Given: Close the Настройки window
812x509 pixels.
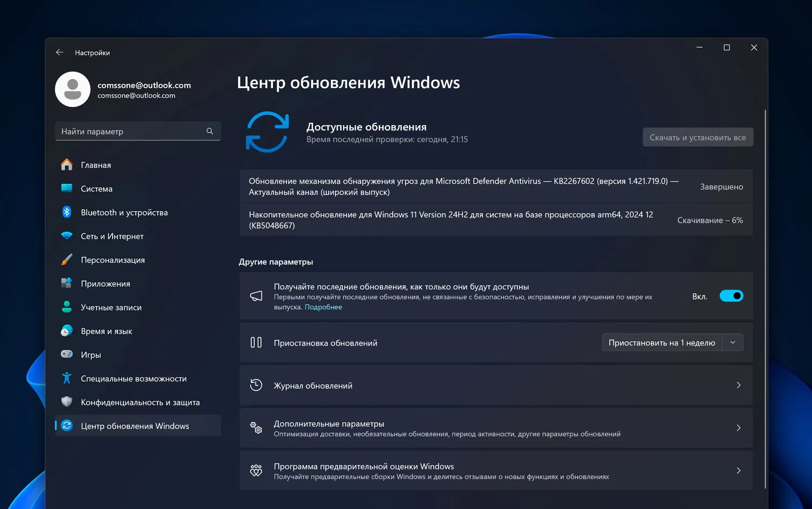Looking at the screenshot, I should [x=754, y=48].
